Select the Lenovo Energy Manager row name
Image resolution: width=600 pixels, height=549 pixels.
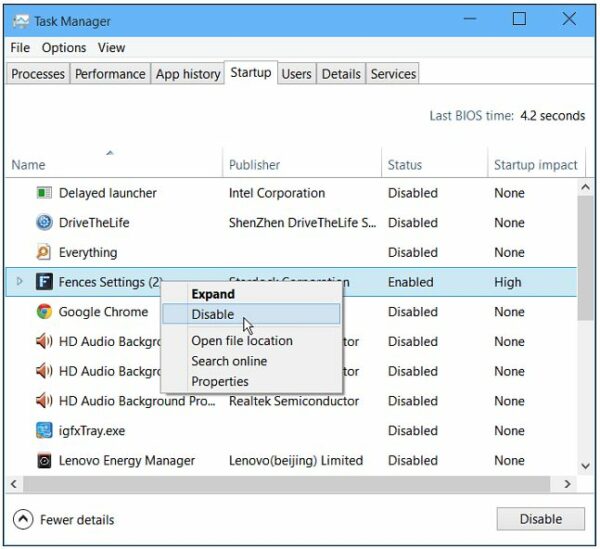[x=127, y=461]
